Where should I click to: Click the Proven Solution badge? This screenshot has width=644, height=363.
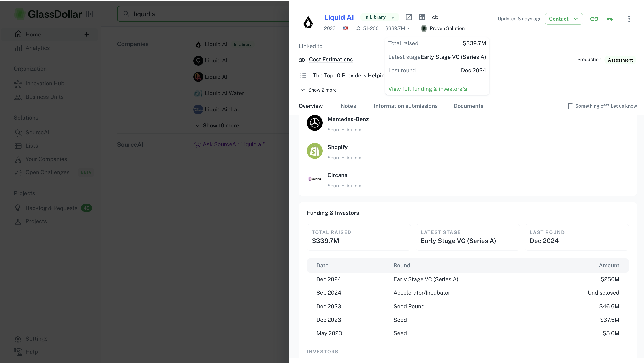443,28
